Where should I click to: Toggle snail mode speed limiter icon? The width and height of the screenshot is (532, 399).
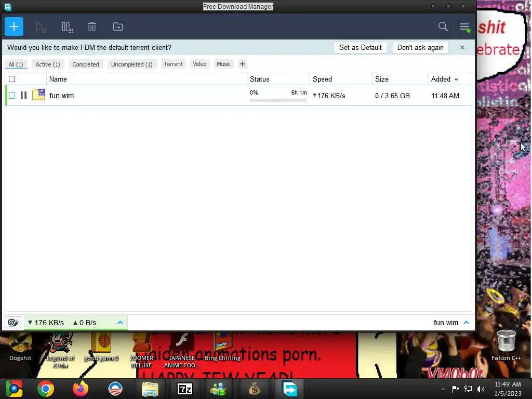[13, 322]
